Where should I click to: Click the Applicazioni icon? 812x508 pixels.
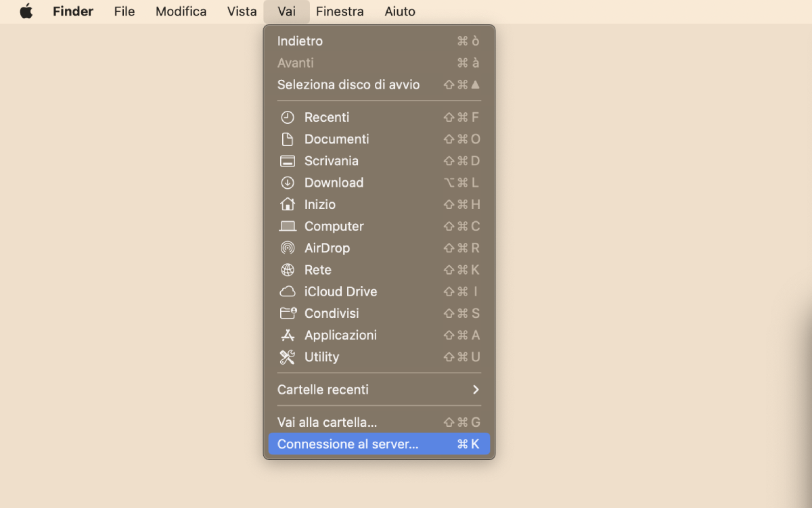tap(288, 335)
